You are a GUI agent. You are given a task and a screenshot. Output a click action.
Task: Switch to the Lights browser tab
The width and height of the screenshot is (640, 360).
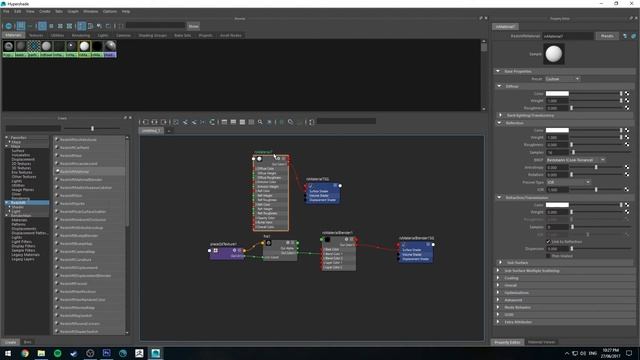(x=103, y=36)
